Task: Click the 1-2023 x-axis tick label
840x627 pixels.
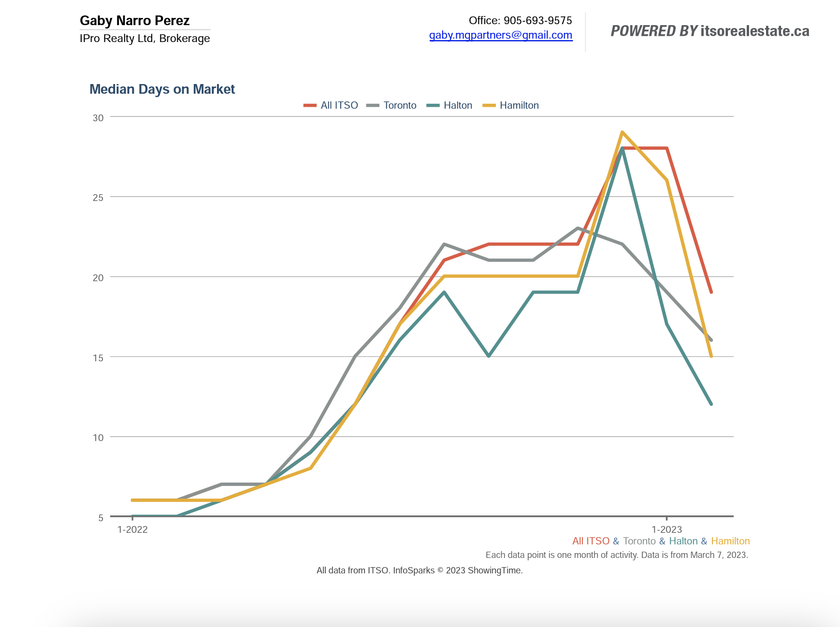Action: (x=666, y=529)
